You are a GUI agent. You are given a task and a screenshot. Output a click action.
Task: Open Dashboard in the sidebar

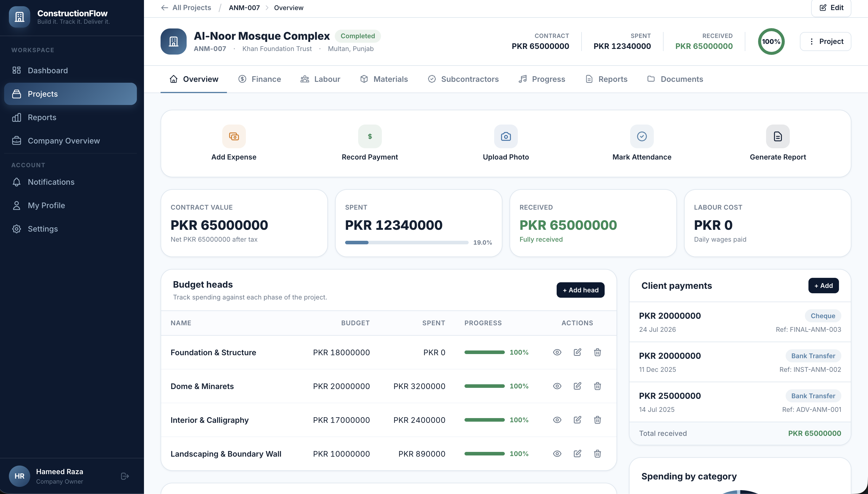click(x=71, y=70)
